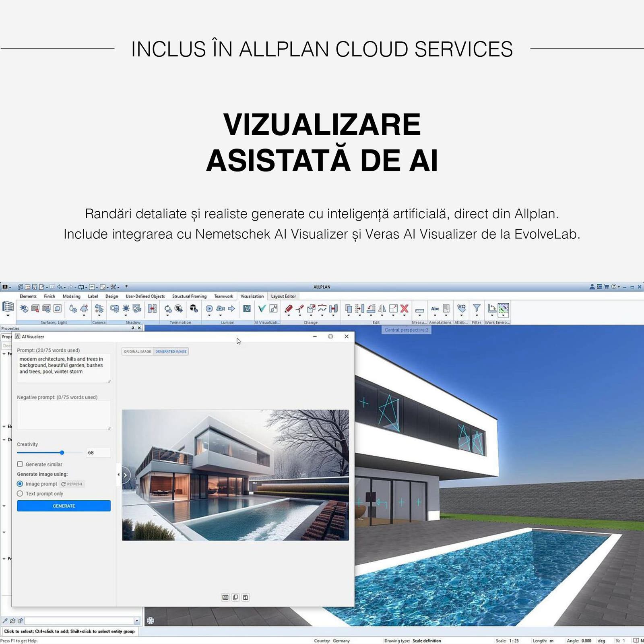Open the dropdown under the camera settings icon
This screenshot has width=644, height=644.
coord(99,316)
